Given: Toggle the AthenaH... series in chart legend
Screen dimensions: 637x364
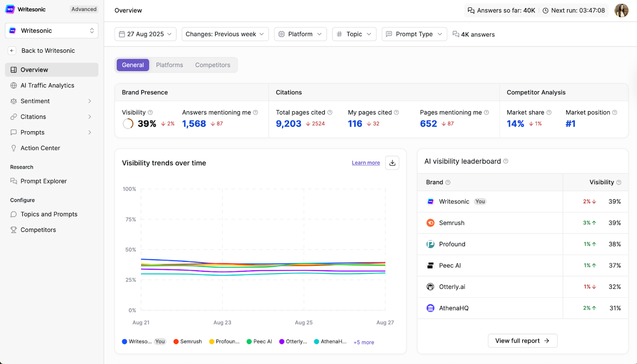Looking at the screenshot, I should tap(330, 341).
